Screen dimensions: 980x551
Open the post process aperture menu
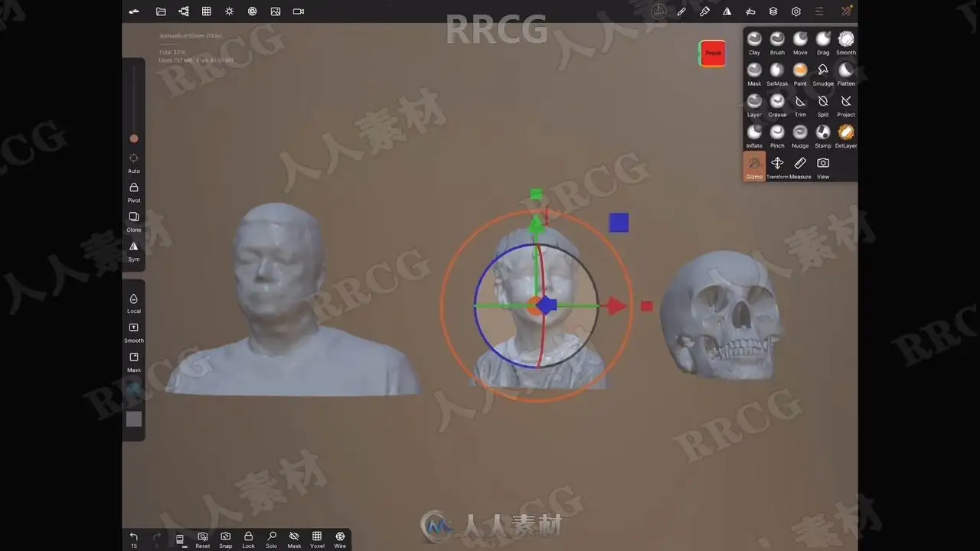pos(253,11)
